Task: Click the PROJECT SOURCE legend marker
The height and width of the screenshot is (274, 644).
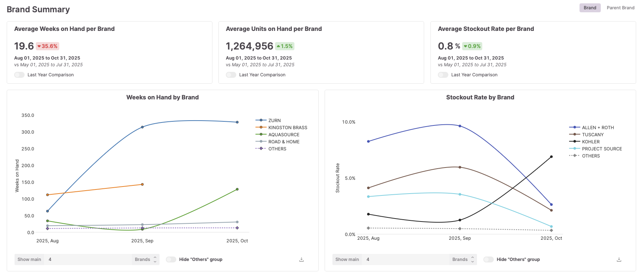Action: pyautogui.click(x=575, y=149)
